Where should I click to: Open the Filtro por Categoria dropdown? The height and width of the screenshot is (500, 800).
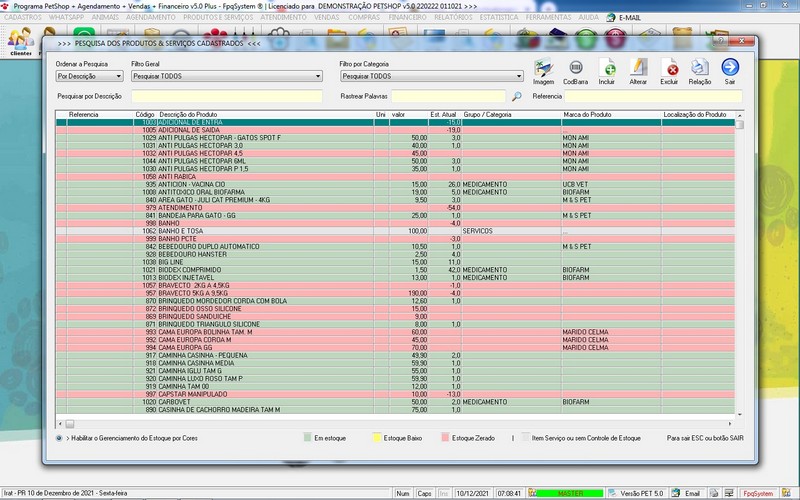pyautogui.click(x=519, y=76)
